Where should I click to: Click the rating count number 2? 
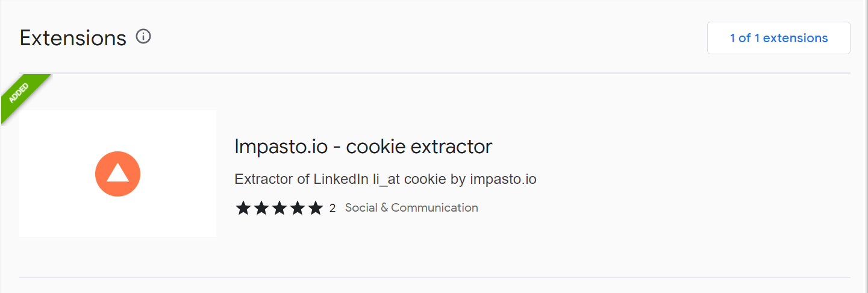pyautogui.click(x=333, y=209)
